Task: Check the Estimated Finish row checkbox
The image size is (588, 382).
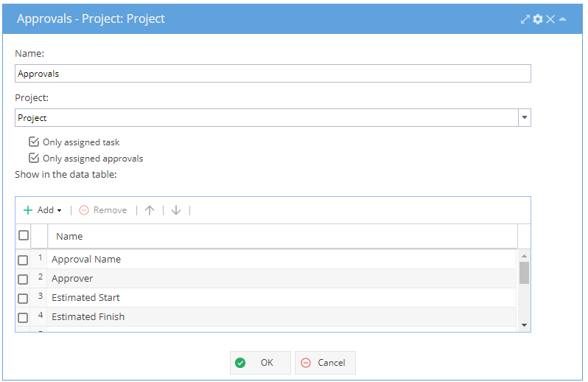Action: click(23, 317)
